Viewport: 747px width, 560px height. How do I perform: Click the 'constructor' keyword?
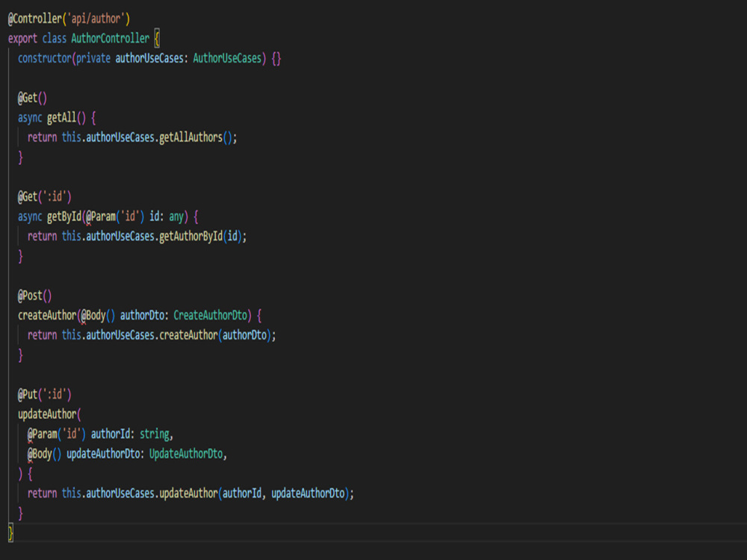click(x=45, y=58)
